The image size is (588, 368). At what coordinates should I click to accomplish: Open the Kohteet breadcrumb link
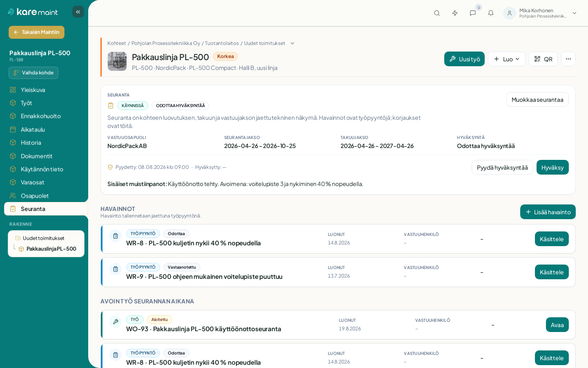(x=117, y=43)
